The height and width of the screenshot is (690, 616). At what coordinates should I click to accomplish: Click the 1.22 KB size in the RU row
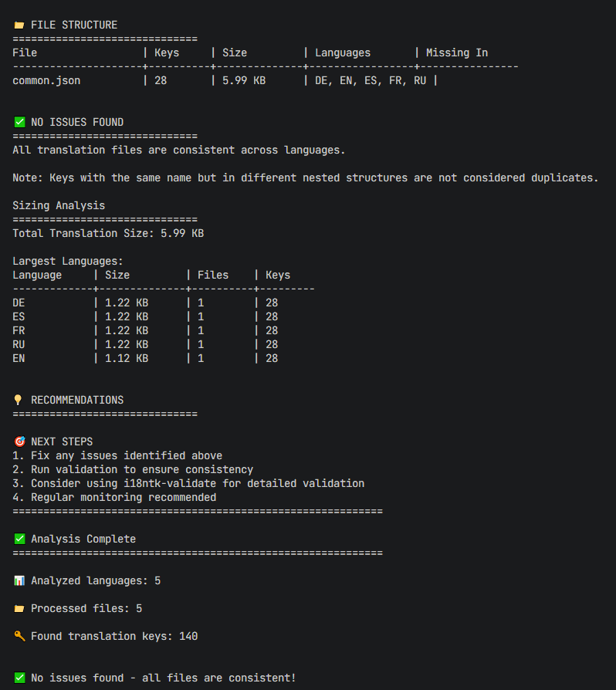(x=127, y=344)
